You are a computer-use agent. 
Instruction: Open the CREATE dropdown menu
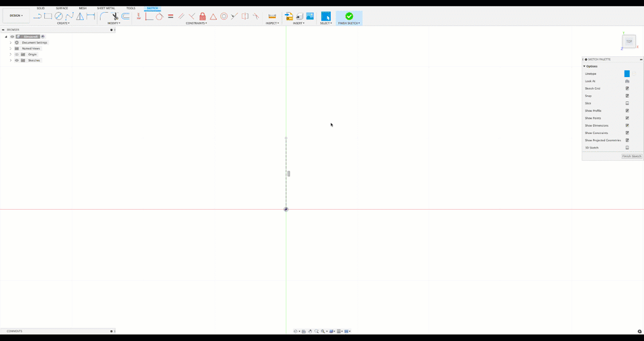coord(63,23)
